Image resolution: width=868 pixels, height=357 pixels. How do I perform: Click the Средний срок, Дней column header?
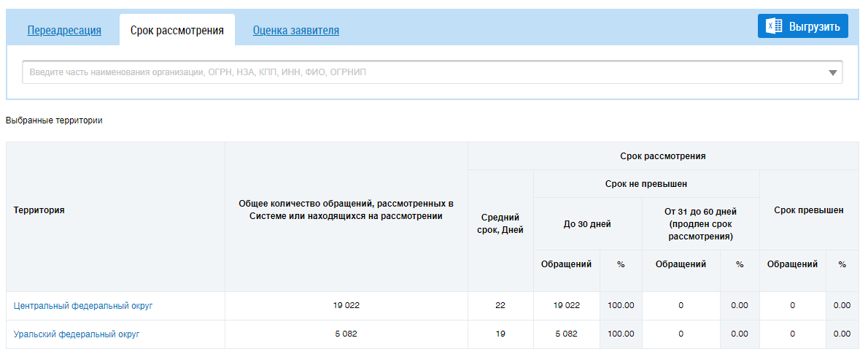click(x=500, y=223)
